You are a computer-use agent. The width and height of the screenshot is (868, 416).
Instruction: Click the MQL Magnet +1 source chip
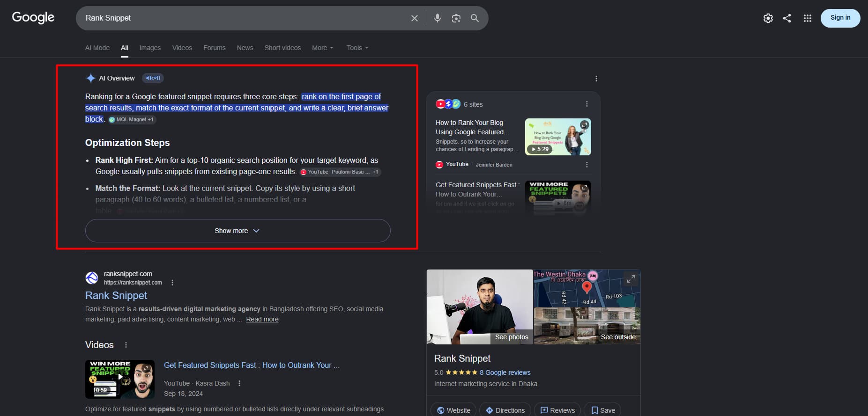[132, 119]
